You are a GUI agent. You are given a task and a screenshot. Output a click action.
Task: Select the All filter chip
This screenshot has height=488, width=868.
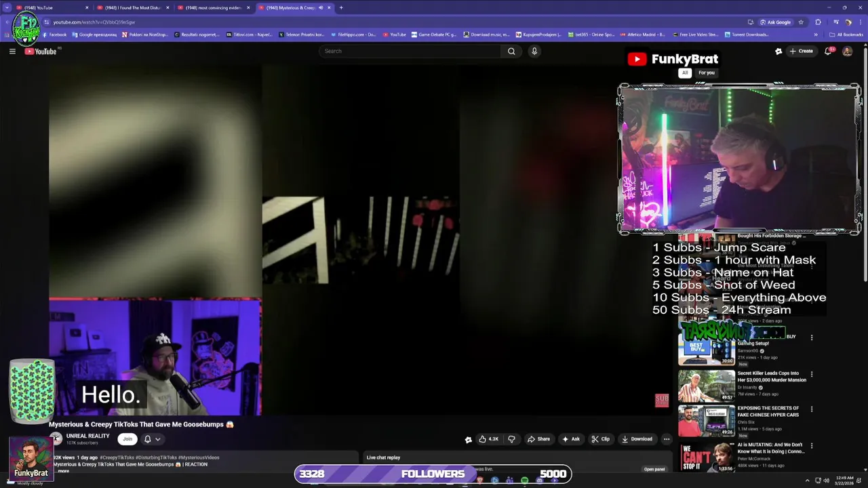coord(685,73)
